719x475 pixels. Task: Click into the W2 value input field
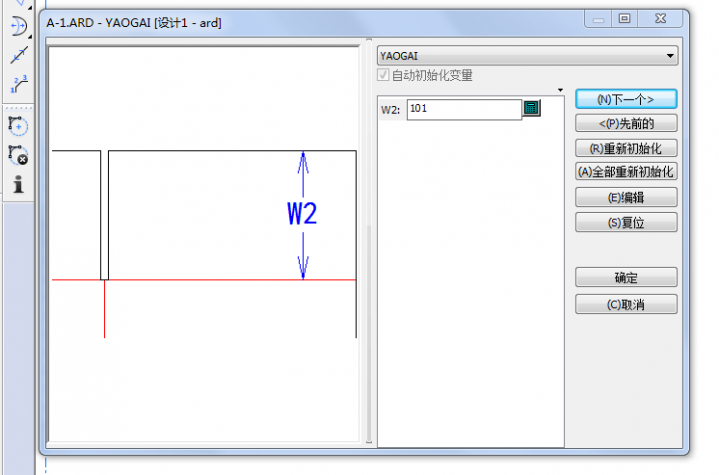[463, 109]
